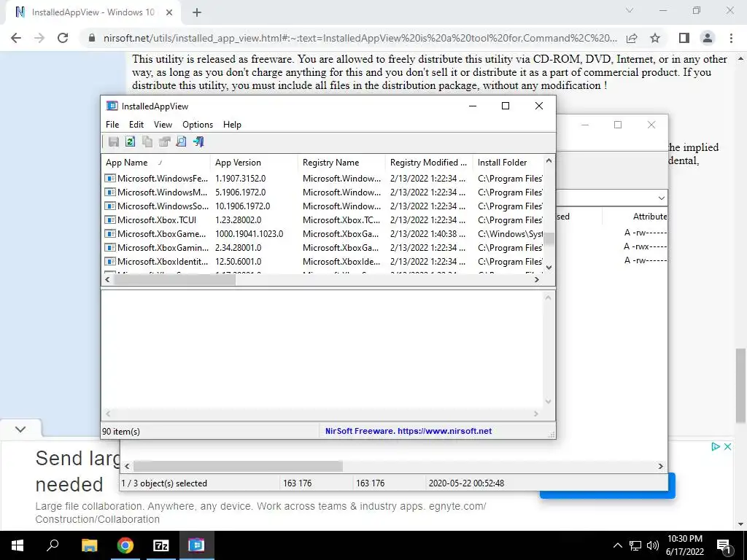Click the Find toolbar icon

181,141
